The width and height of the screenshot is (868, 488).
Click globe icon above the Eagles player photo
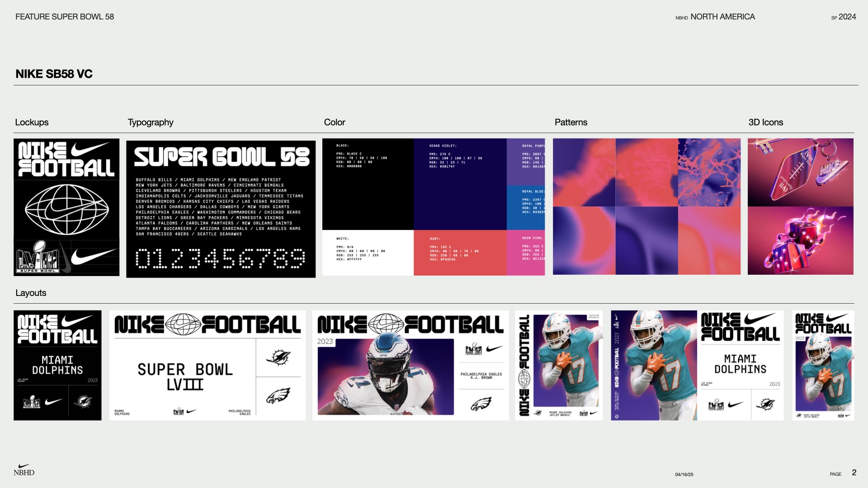386,324
